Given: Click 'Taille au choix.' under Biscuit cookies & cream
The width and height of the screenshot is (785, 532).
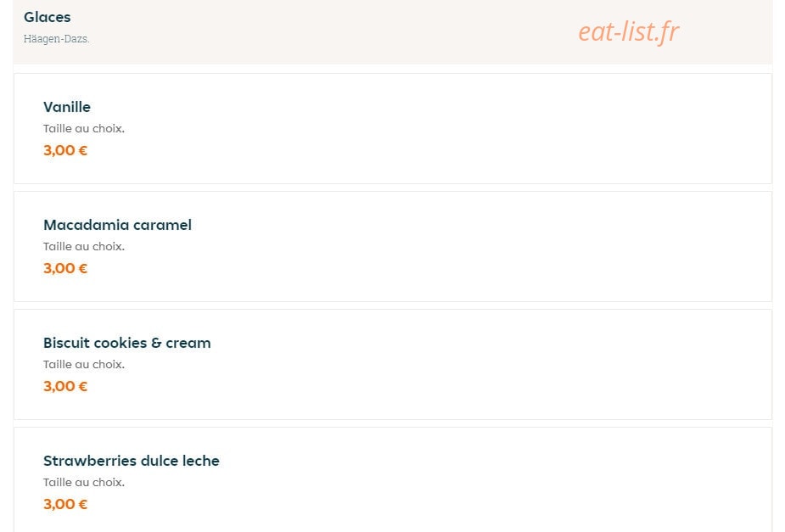Looking at the screenshot, I should pos(84,364).
